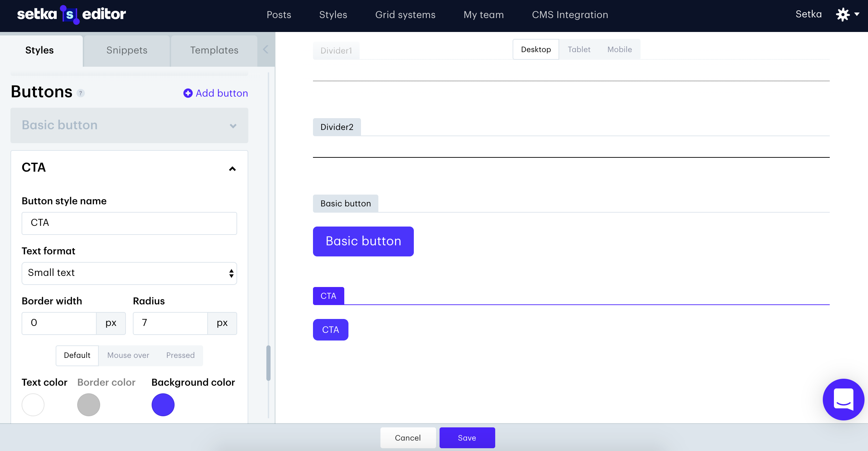Save the button style changes
This screenshot has height=451, width=868.
[x=467, y=437]
